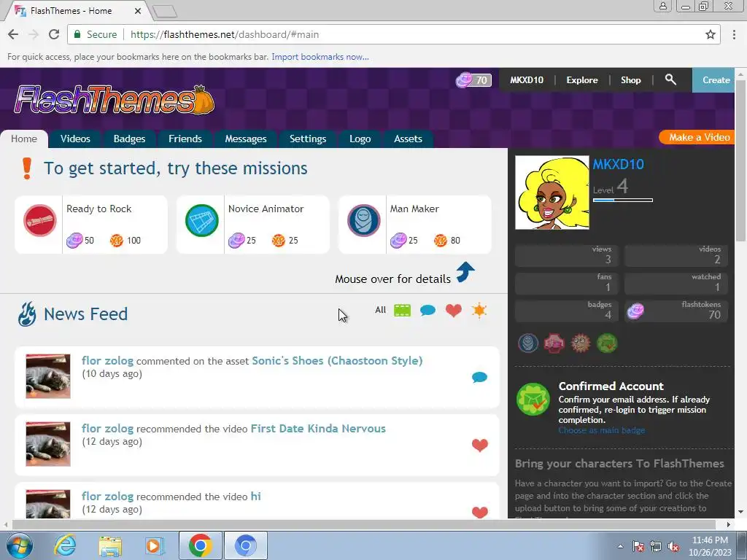
Task: Click Import bookmarks now link
Action: [320, 57]
